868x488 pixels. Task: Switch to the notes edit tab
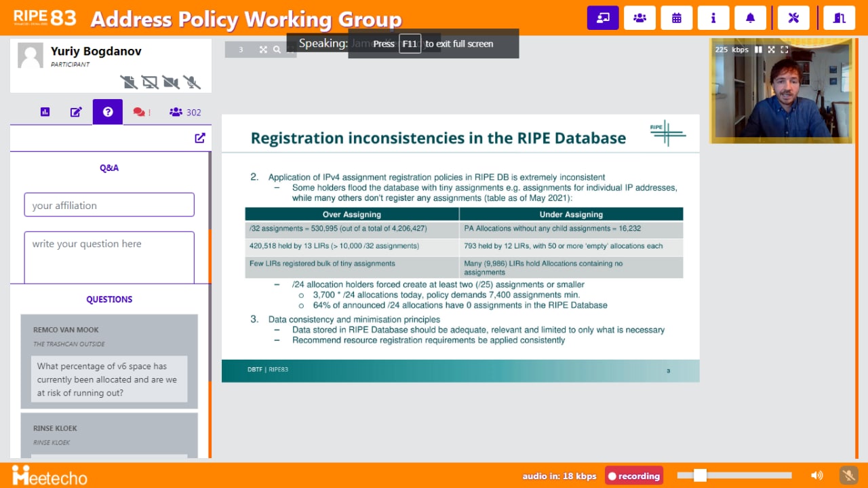click(x=76, y=112)
